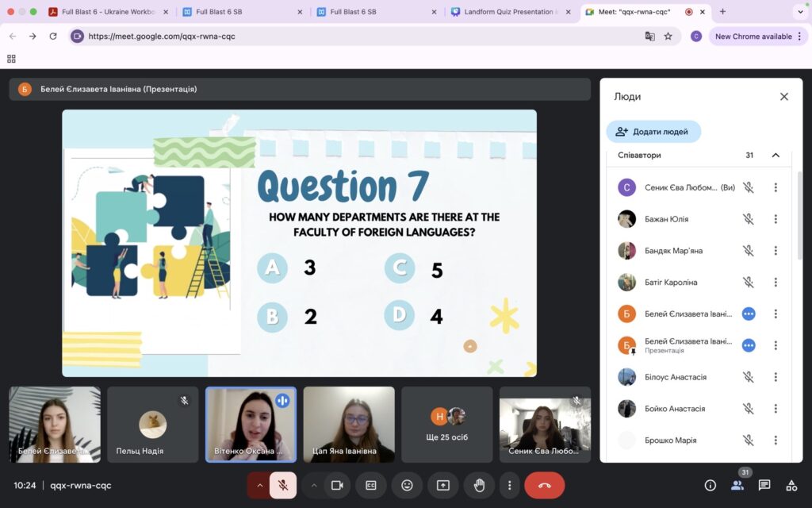This screenshot has height=508, width=812.
Task: Select Цап Яна Іванівна video tile
Action: pyautogui.click(x=349, y=424)
